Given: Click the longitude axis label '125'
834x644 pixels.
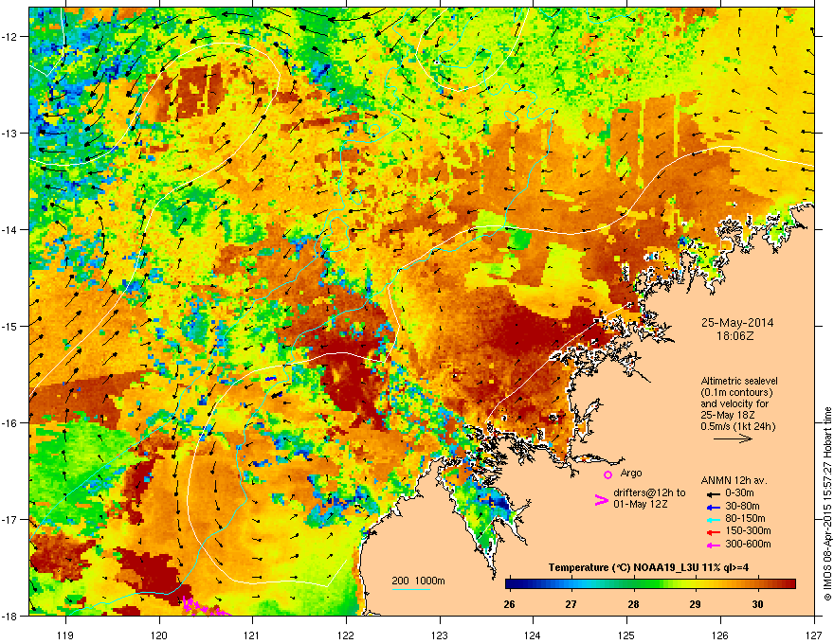Looking at the screenshot, I should pyautogui.click(x=626, y=635).
